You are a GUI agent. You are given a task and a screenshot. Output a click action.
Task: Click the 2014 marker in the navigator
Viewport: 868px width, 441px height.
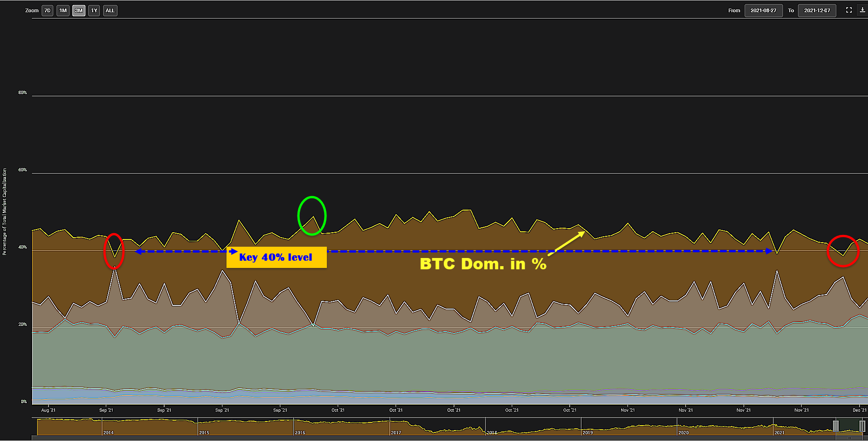tap(108, 432)
